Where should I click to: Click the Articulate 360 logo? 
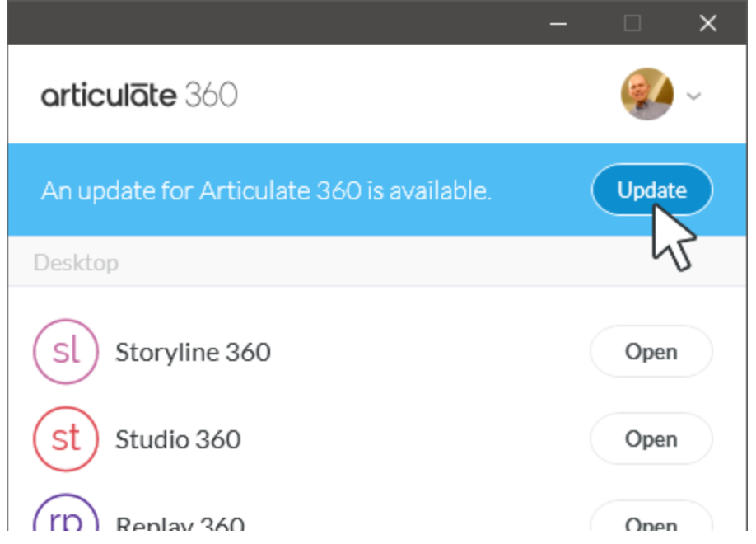pyautogui.click(x=139, y=95)
